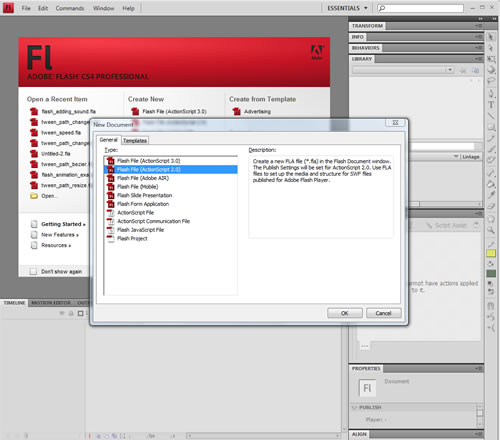Toggle Snap to Objects magnet

pyautogui.click(x=491, y=306)
